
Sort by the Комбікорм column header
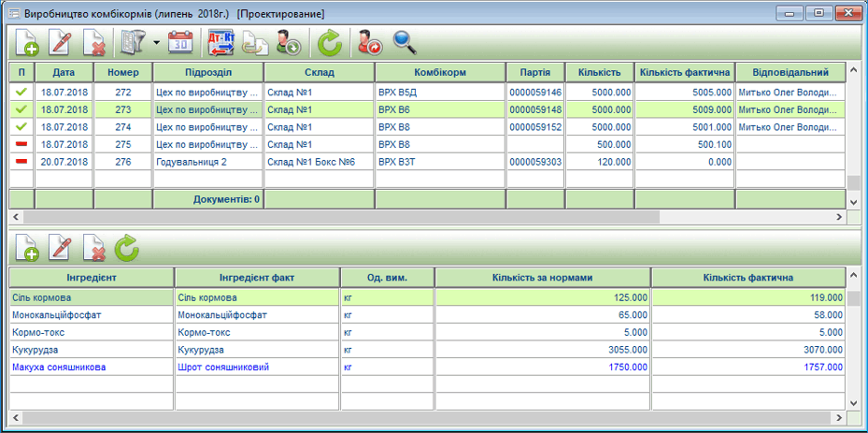click(440, 72)
